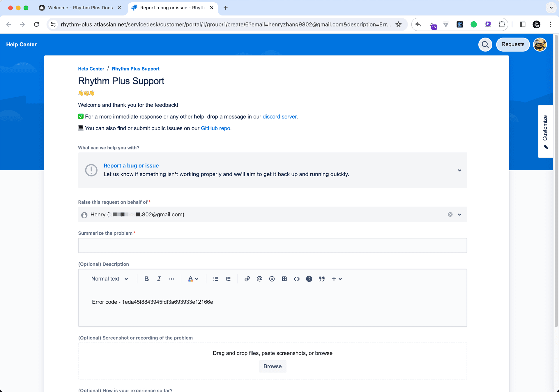Click green circle extension icon
Image resolution: width=559 pixels, height=392 pixels.
coord(474,24)
